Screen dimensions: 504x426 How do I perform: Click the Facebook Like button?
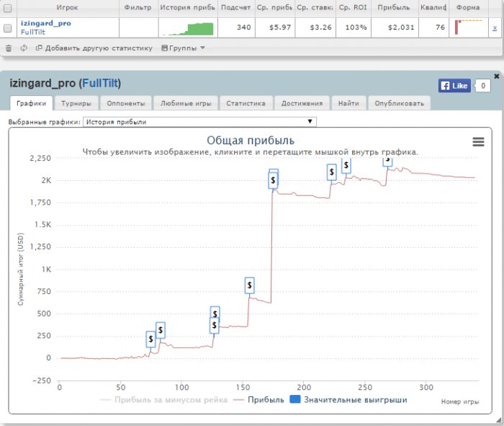pos(454,86)
